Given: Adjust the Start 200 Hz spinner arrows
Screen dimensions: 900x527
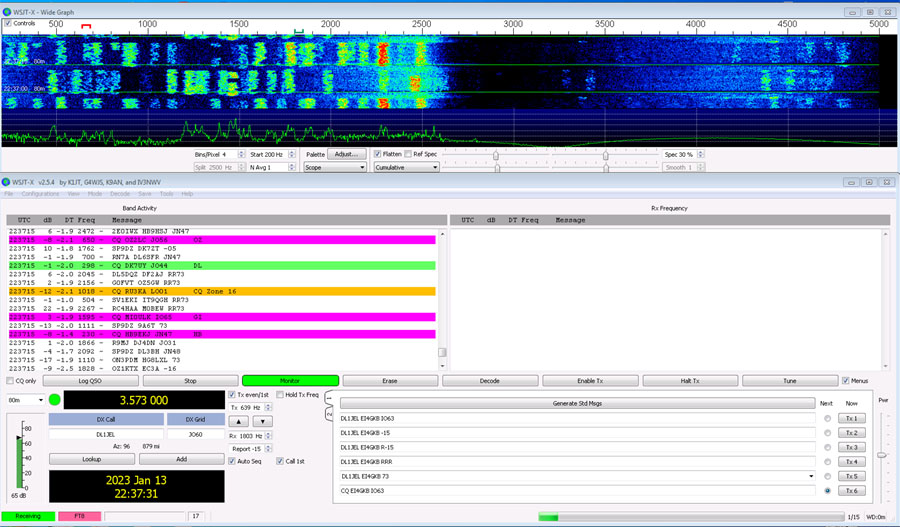Looking at the screenshot, I should pyautogui.click(x=292, y=154).
